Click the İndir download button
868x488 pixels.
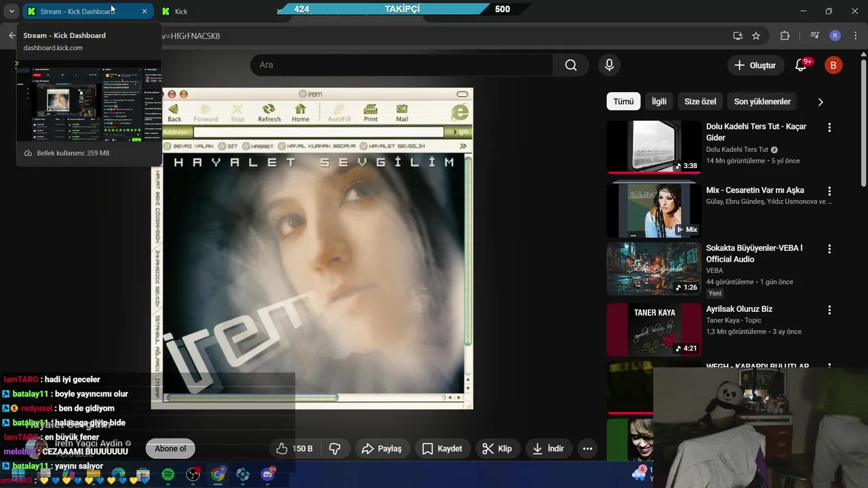coord(549,449)
